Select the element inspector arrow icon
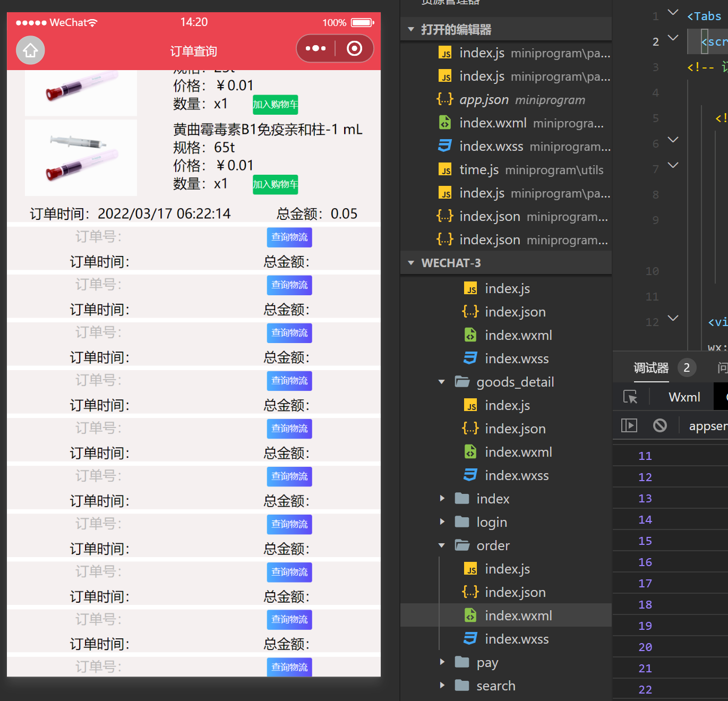Image resolution: width=728 pixels, height=701 pixels. pyautogui.click(x=630, y=397)
